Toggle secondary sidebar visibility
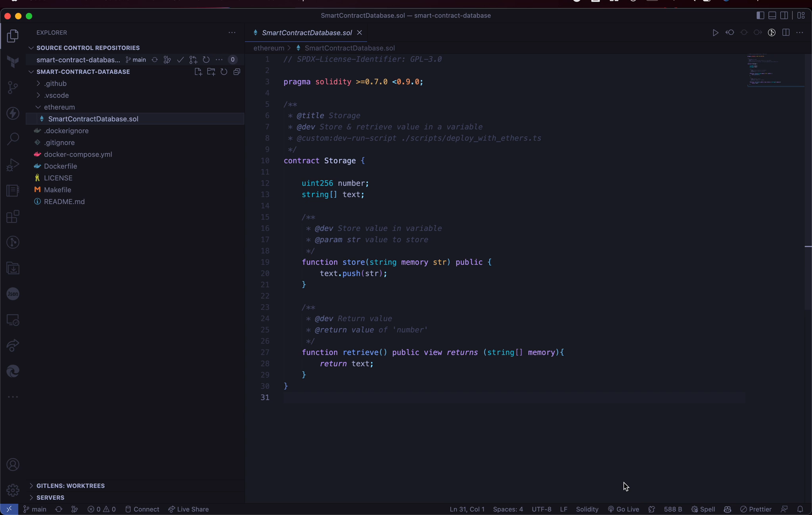The image size is (812, 515). coord(784,15)
